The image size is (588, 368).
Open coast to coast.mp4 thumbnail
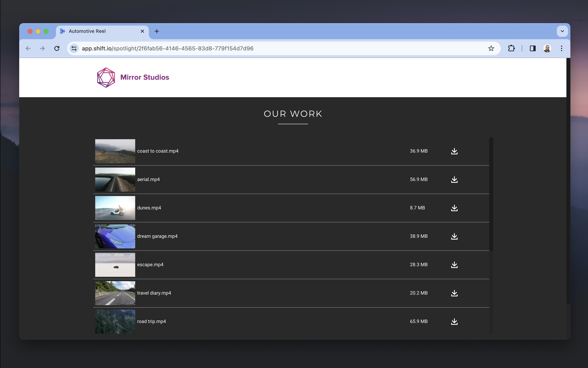115,151
